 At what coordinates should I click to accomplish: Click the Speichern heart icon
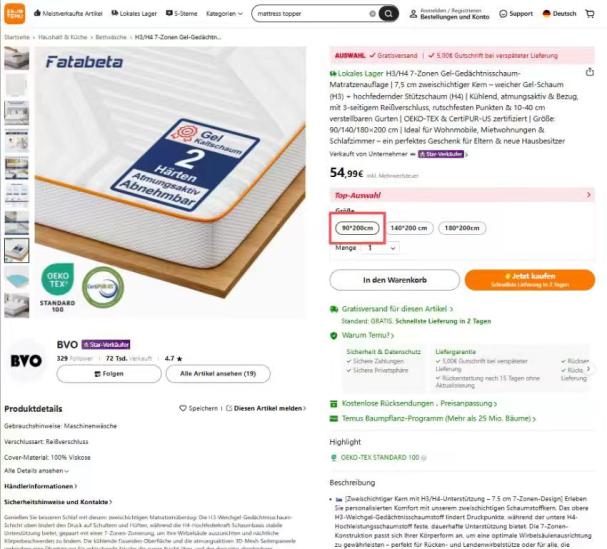click(183, 408)
